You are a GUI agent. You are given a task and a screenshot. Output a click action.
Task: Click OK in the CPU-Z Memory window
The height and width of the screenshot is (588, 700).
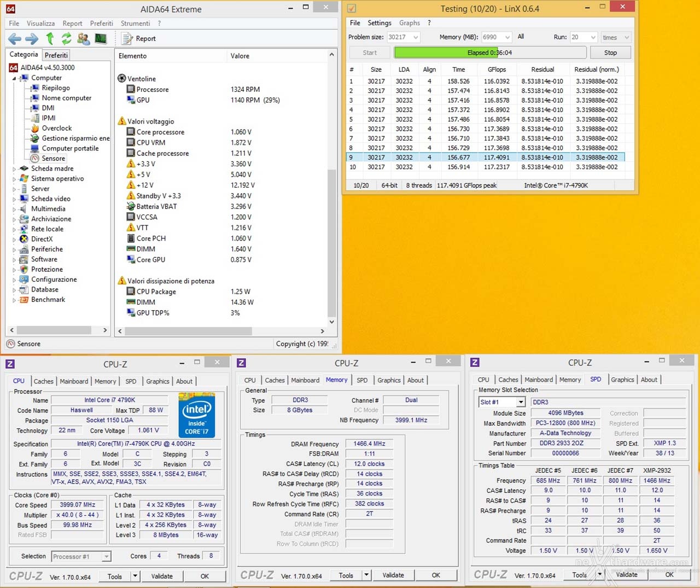click(x=436, y=575)
